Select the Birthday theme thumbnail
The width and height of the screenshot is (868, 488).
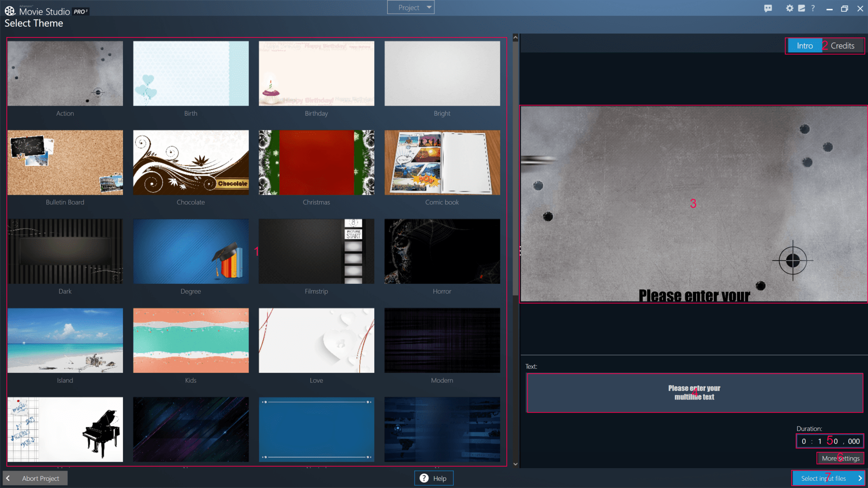[316, 74]
